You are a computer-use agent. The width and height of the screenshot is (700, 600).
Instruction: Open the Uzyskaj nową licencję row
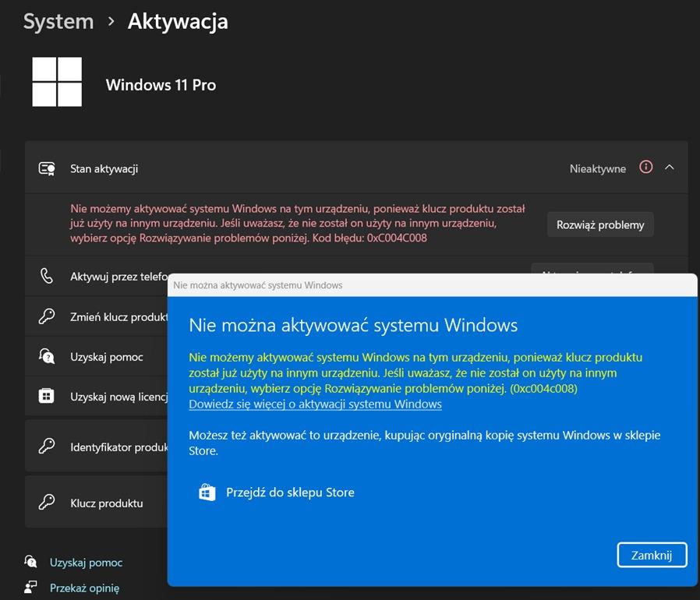click(x=97, y=397)
